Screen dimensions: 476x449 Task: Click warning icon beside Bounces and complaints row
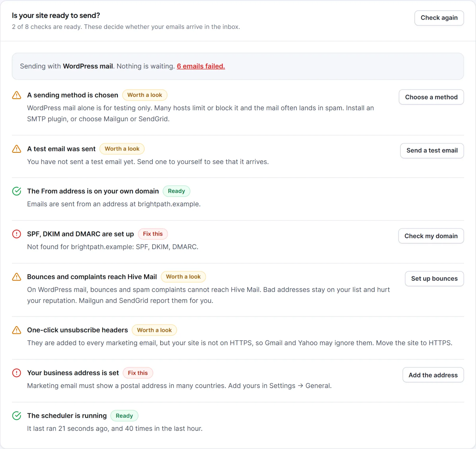pyautogui.click(x=17, y=277)
